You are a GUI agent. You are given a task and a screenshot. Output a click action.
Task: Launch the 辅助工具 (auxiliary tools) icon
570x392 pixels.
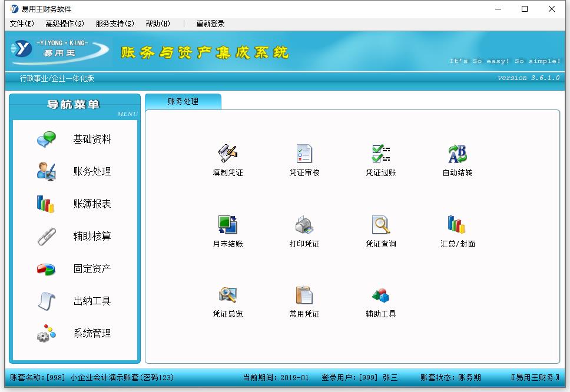(380, 300)
